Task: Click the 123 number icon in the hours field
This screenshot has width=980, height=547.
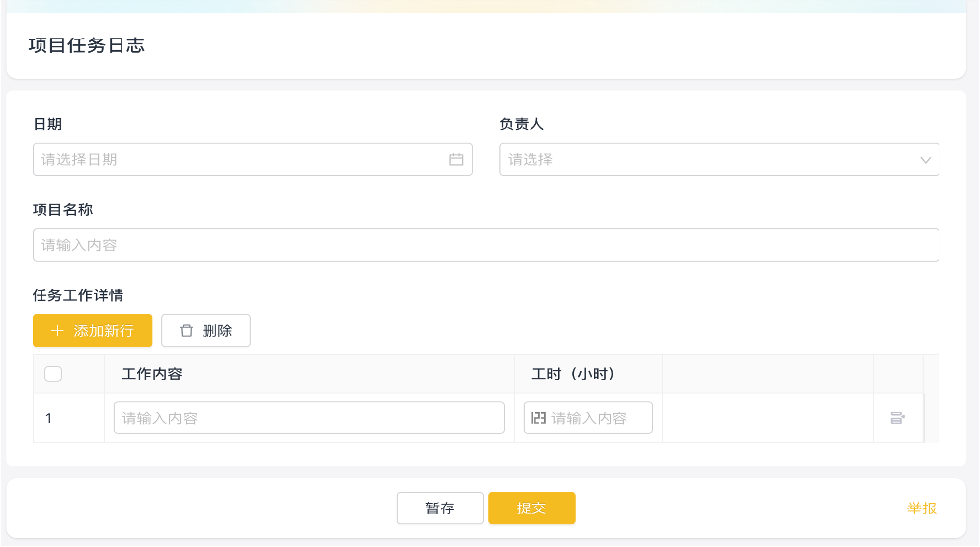Action: click(x=538, y=418)
